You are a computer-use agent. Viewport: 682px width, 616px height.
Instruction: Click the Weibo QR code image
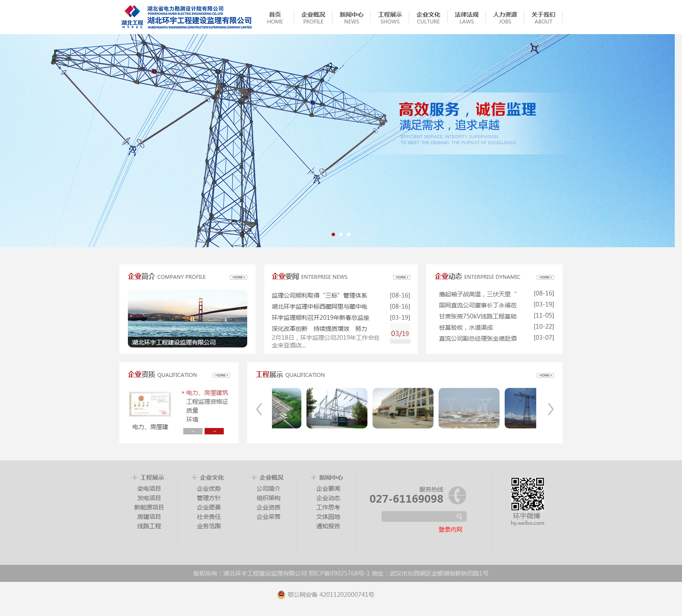[527, 494]
